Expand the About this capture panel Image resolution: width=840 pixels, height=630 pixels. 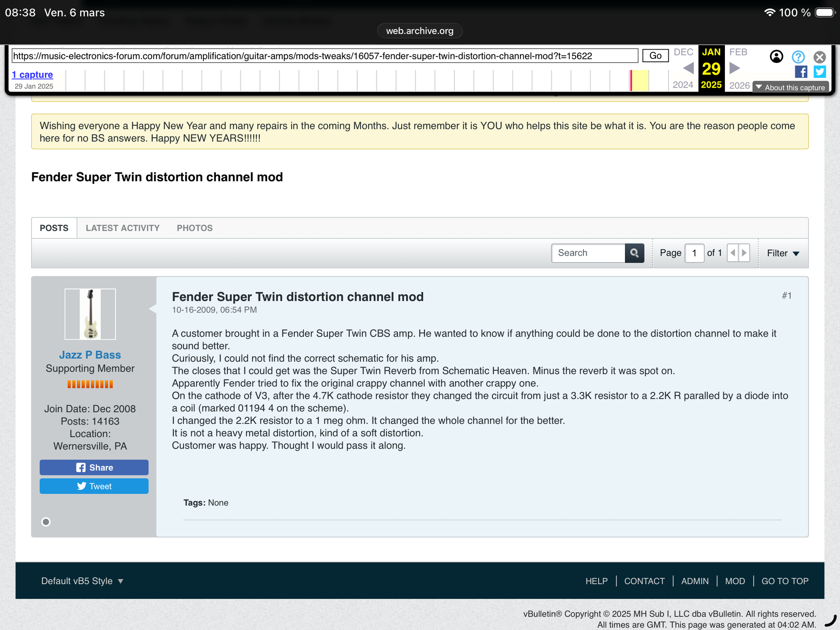pyautogui.click(x=790, y=87)
